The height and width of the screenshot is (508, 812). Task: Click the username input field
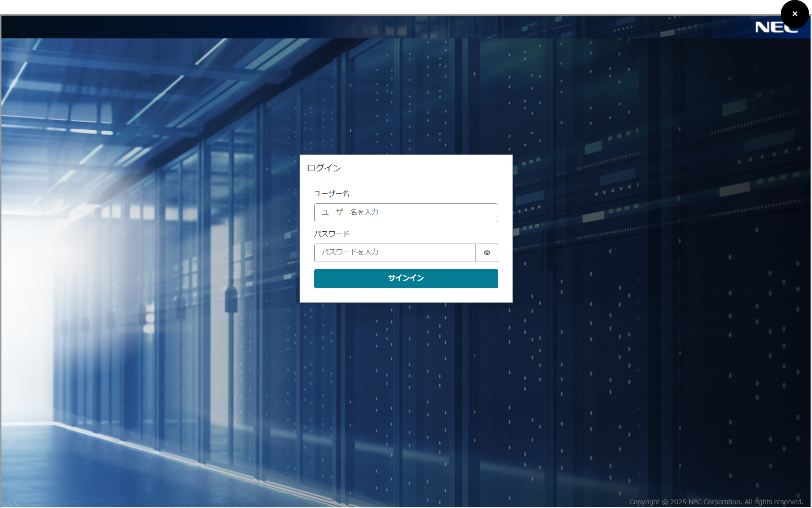406,213
